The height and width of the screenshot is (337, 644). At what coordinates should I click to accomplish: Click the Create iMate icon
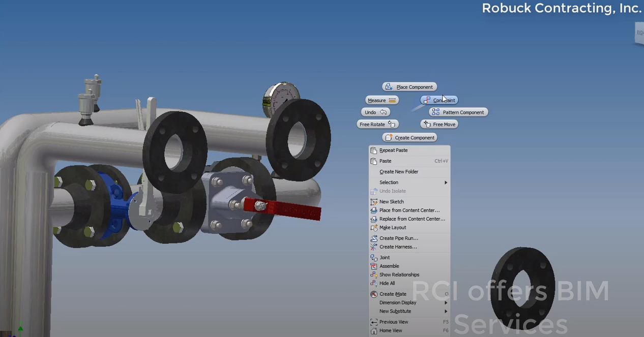click(x=374, y=294)
